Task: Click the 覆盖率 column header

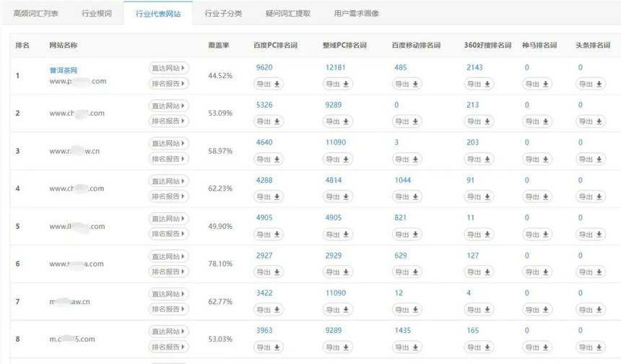Action: [219, 45]
